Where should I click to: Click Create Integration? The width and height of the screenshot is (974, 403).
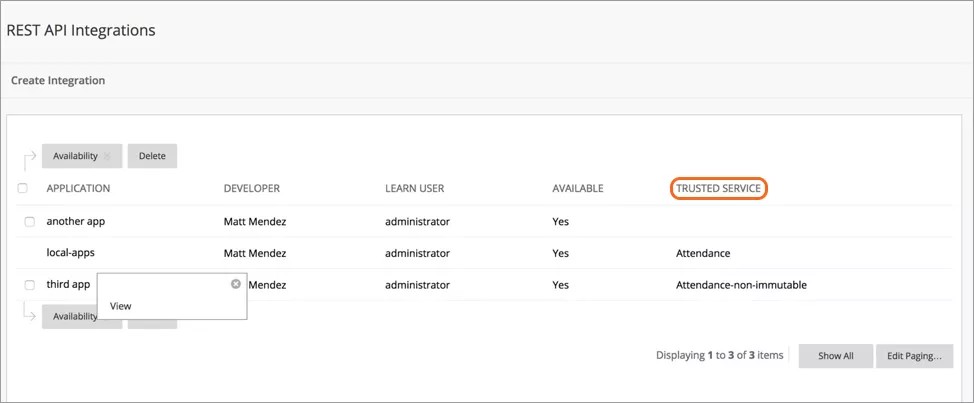[x=58, y=80]
